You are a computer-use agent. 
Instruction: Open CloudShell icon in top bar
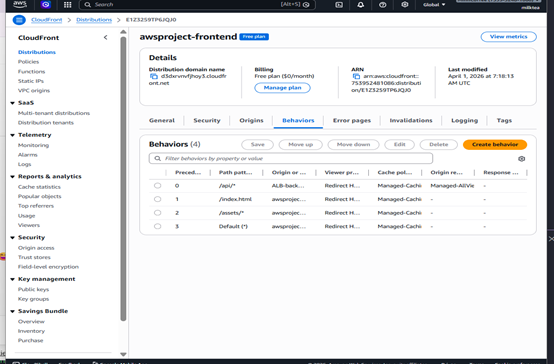click(339, 5)
